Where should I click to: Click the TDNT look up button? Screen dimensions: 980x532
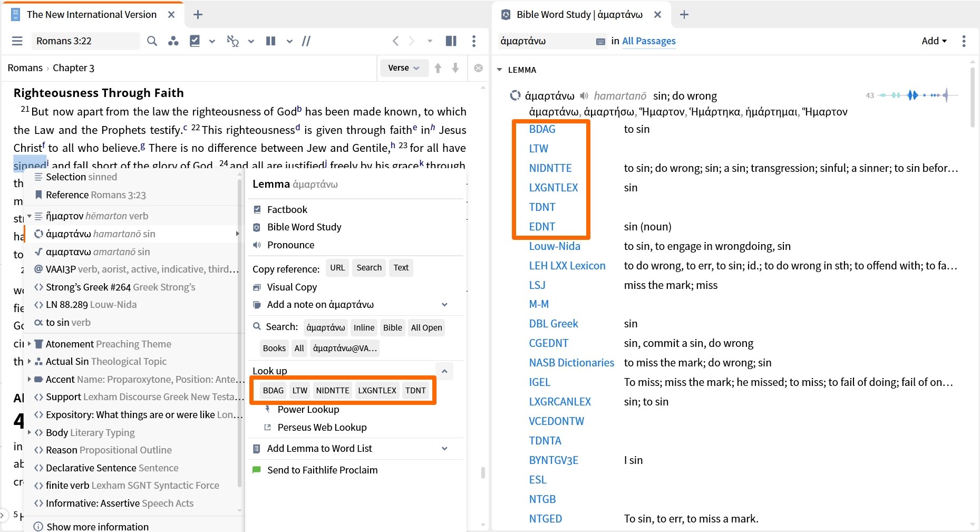pos(415,390)
